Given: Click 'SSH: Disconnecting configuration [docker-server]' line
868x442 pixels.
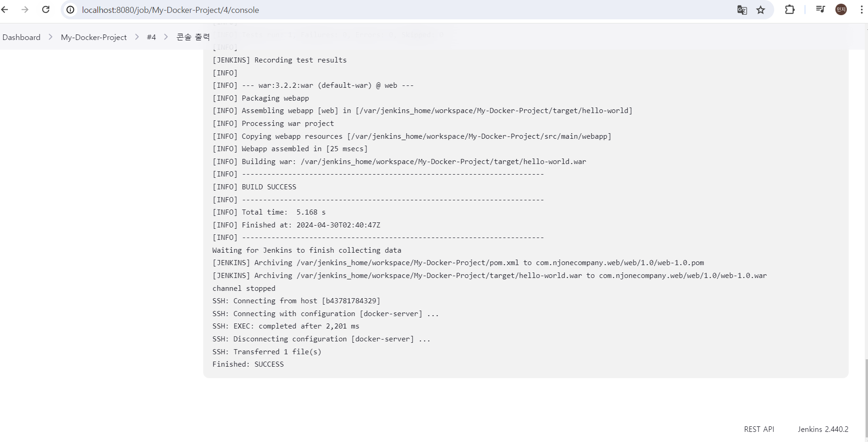Looking at the screenshot, I should 321,339.
